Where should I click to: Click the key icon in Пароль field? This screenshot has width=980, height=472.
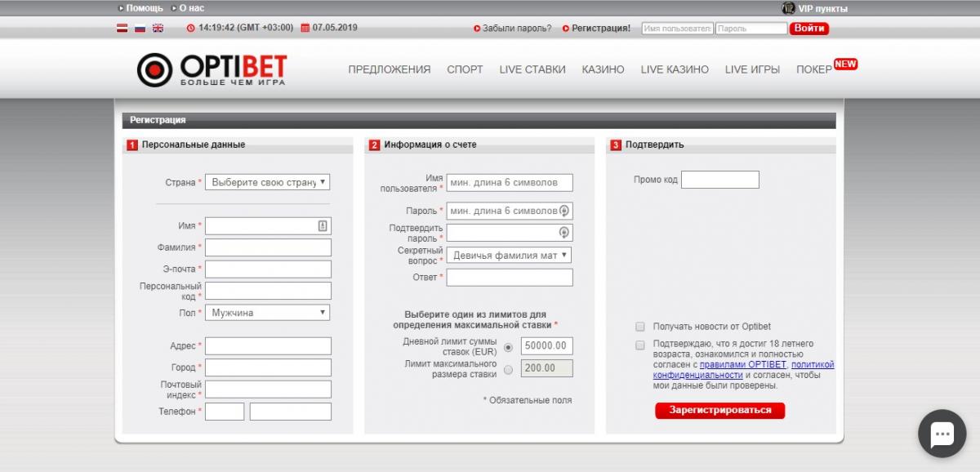coord(563,211)
